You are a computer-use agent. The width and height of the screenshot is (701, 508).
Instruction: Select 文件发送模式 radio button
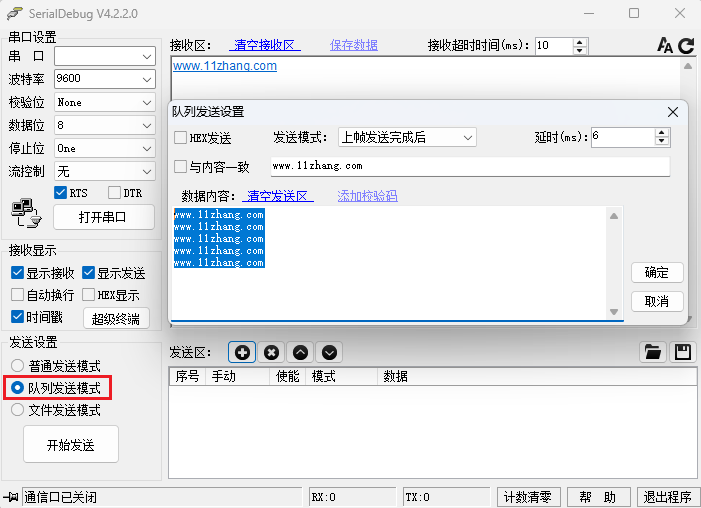pyautogui.click(x=17, y=410)
